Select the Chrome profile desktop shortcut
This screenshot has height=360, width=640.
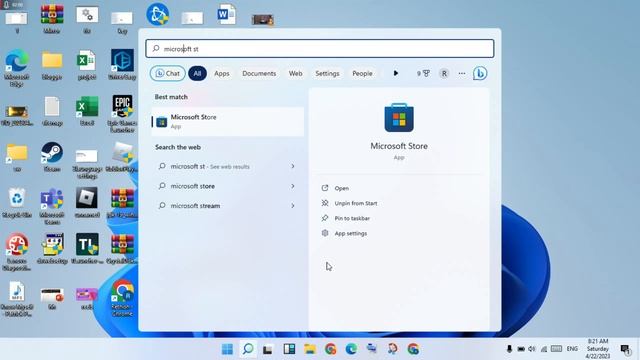(x=122, y=298)
